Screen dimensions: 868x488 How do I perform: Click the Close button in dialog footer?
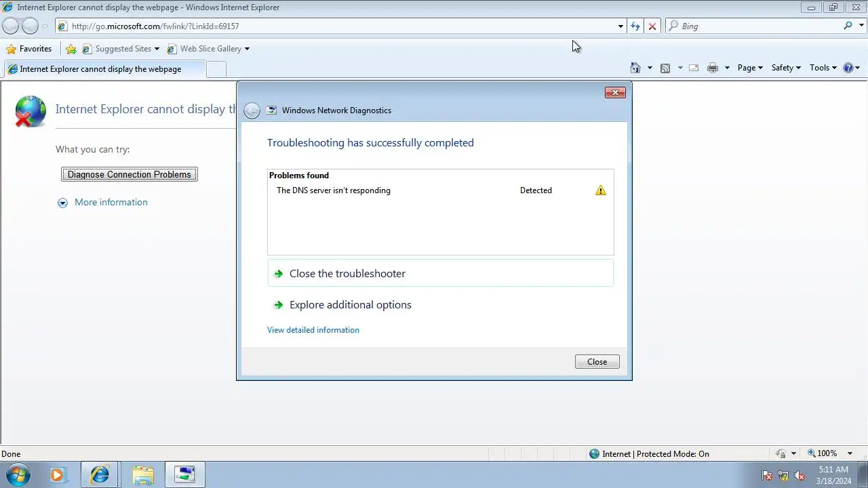597,362
